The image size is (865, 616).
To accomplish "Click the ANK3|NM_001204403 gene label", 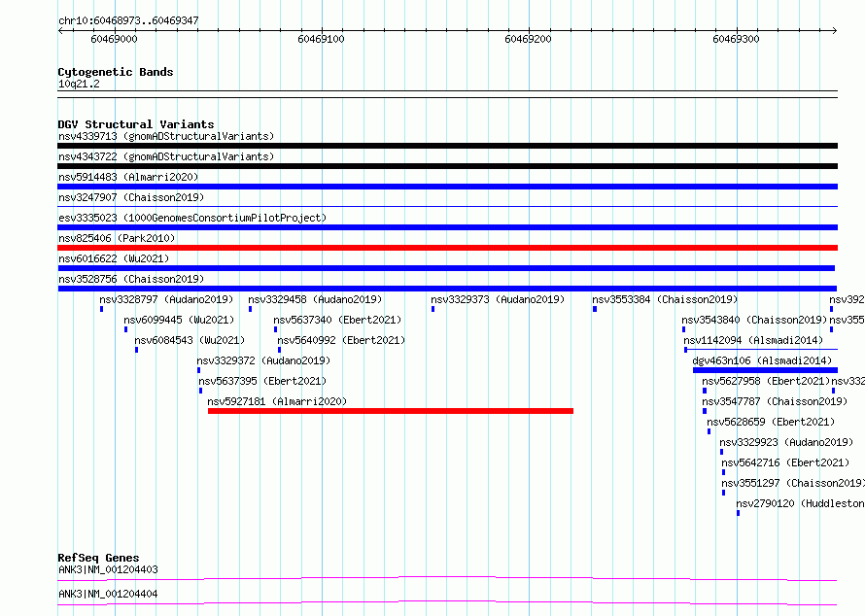I will 108,569.
